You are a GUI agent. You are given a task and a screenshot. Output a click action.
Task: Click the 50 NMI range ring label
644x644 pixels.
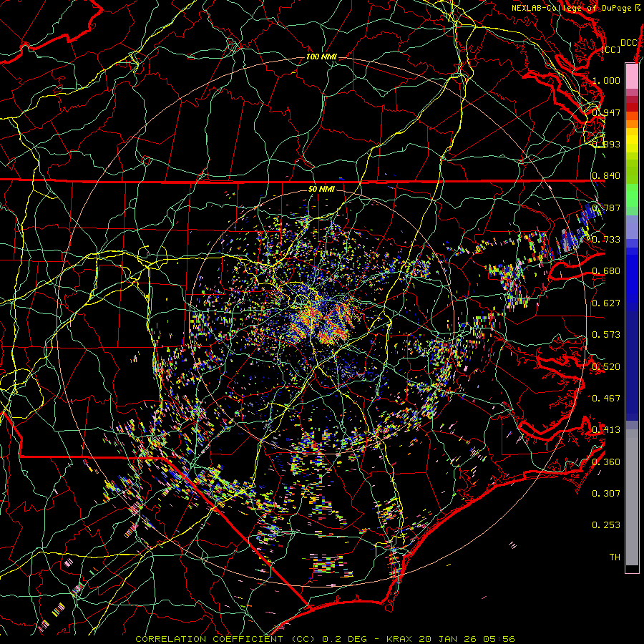tap(321, 189)
